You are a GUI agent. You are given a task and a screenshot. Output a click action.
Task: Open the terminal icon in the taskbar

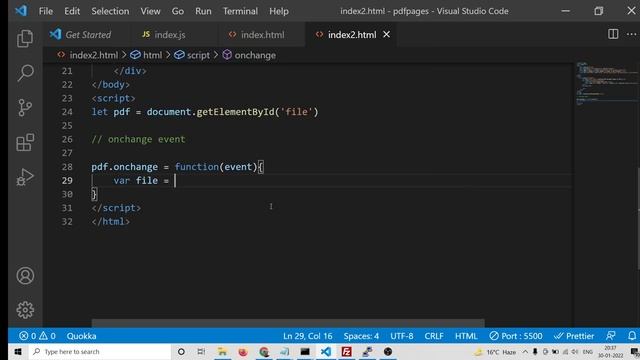[305, 351]
